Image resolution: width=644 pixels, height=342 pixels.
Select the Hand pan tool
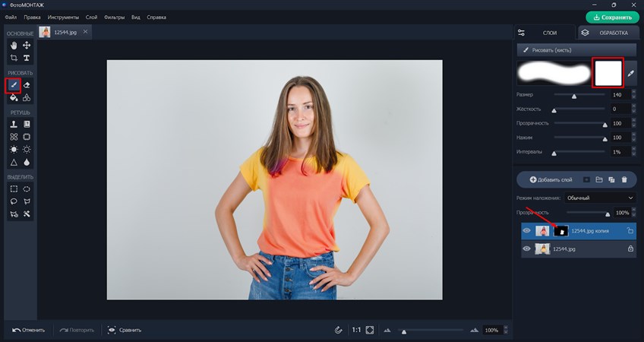(x=14, y=46)
